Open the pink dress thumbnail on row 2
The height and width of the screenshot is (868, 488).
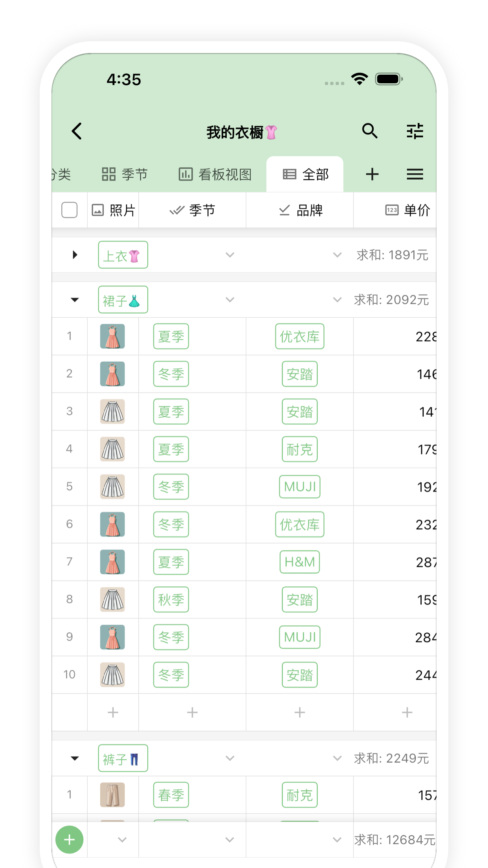point(112,374)
